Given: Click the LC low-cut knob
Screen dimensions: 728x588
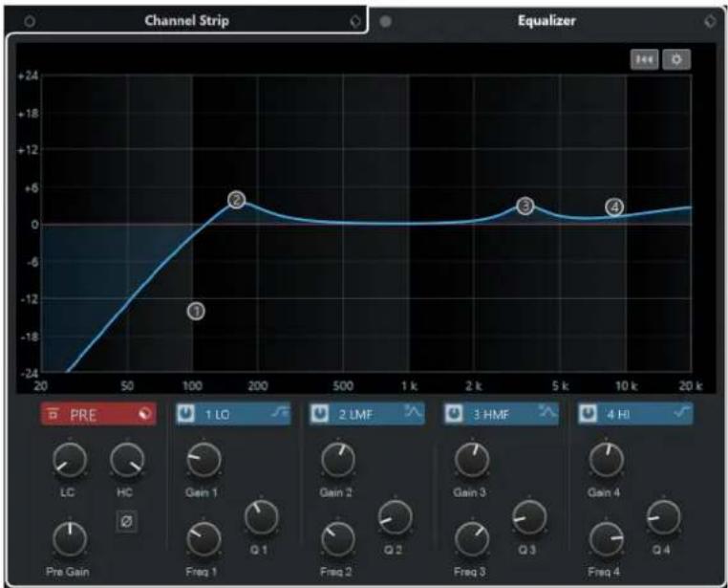Looking at the screenshot, I should pyautogui.click(x=70, y=460).
